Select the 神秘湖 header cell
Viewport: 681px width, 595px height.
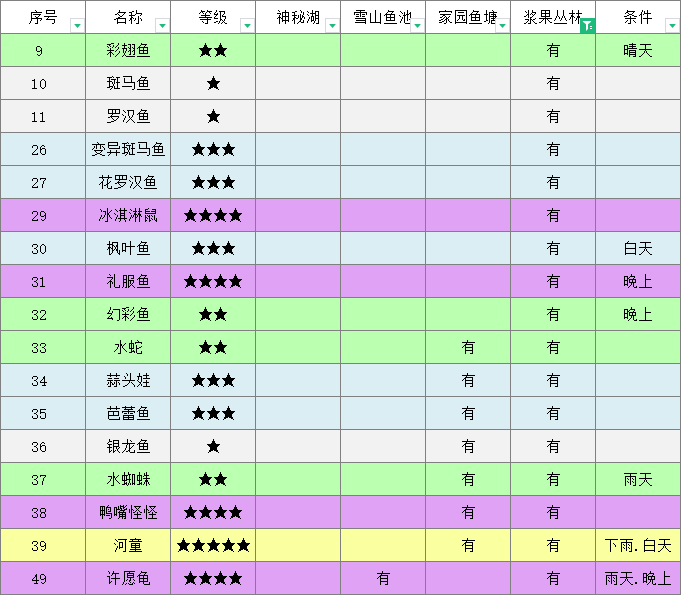[x=298, y=17]
